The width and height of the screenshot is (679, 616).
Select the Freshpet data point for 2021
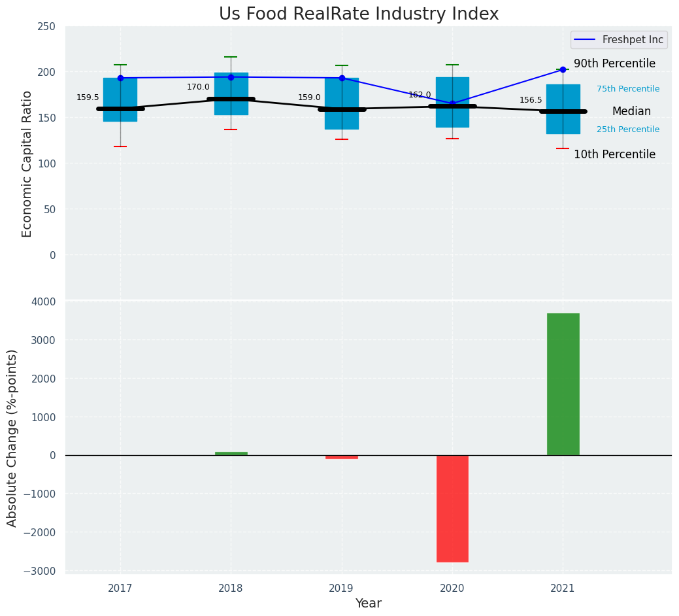[x=563, y=69]
